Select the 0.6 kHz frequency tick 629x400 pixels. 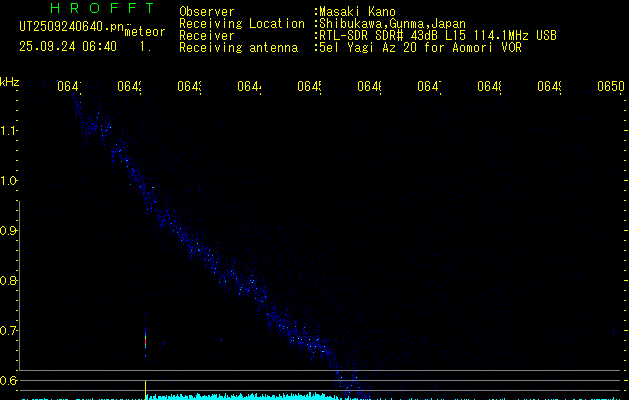pyautogui.click(x=9, y=381)
